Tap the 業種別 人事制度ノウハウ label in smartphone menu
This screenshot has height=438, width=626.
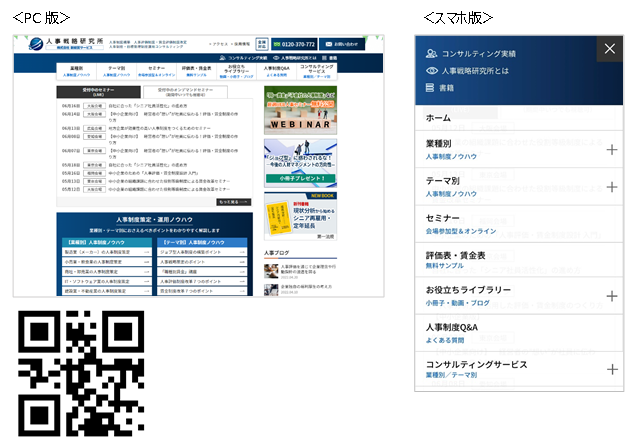451,149
